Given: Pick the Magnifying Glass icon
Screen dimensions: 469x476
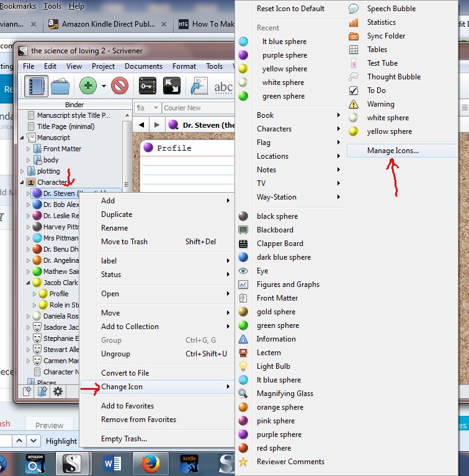Looking at the screenshot, I should point(285,394).
